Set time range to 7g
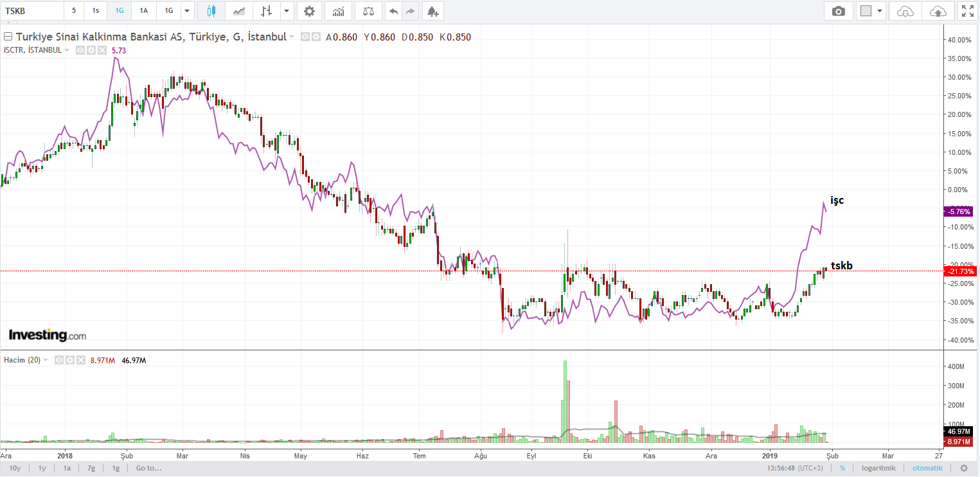980x477 pixels. [91, 468]
